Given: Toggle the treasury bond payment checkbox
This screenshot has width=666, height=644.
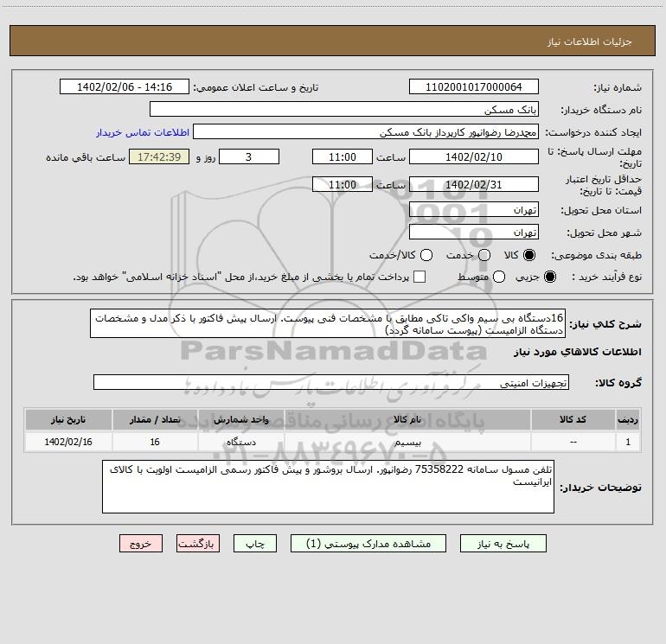Looking at the screenshot, I should click(x=419, y=277).
